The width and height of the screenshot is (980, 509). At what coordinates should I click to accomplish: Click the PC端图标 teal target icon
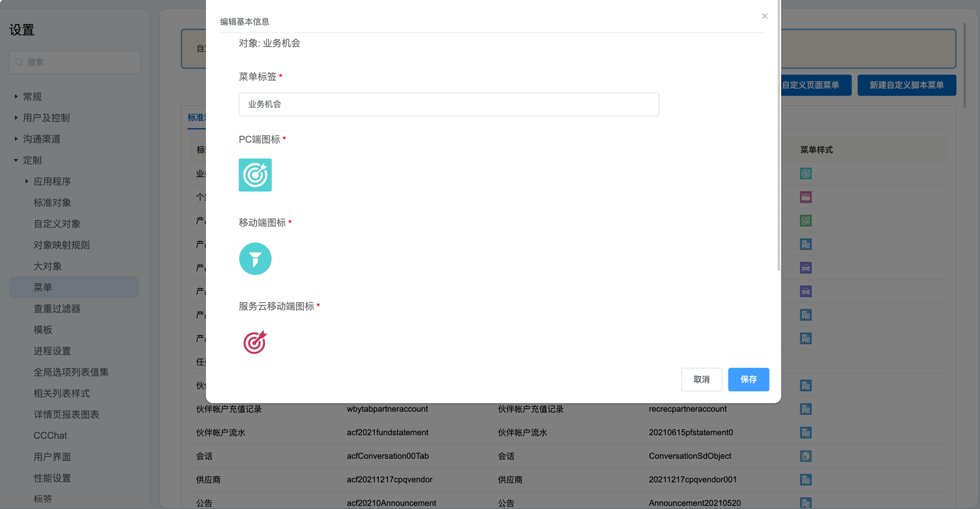255,175
